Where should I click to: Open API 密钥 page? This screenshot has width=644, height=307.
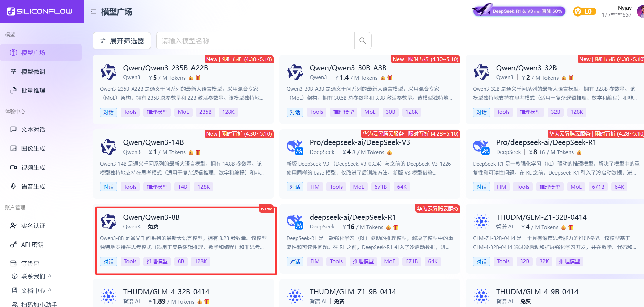point(41,245)
